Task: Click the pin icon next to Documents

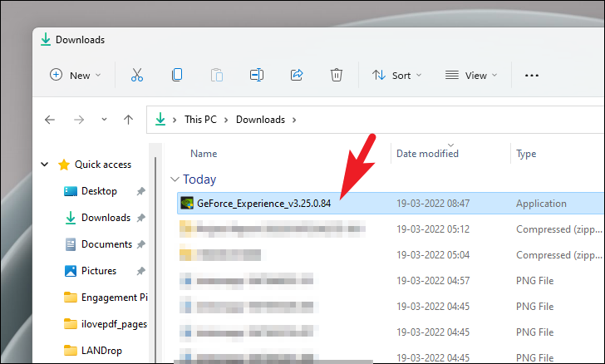Action: [x=140, y=244]
